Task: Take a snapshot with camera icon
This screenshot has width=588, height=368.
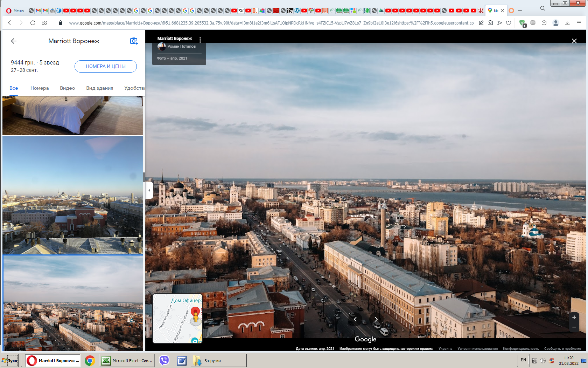Action: point(490,23)
